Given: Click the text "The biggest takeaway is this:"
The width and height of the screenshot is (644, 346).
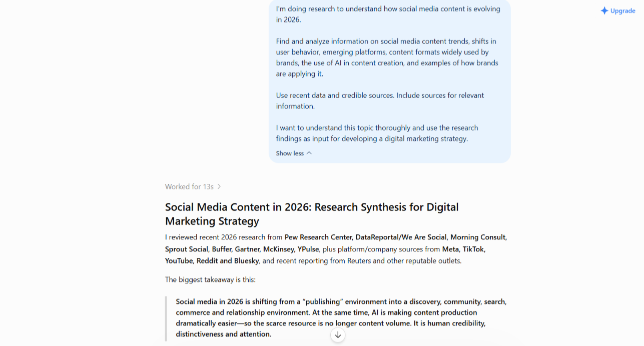Looking at the screenshot, I should (210, 280).
